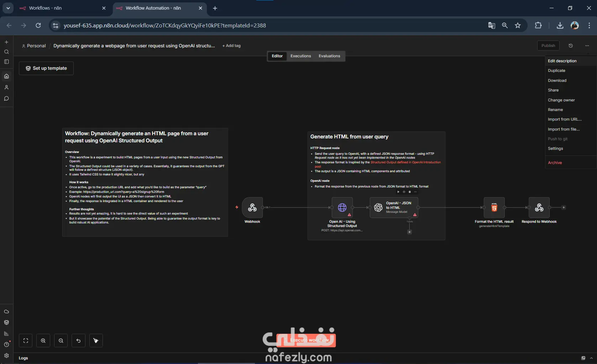Open the Personal project breadcrumb
This screenshot has width=597, height=364.
[x=34, y=46]
